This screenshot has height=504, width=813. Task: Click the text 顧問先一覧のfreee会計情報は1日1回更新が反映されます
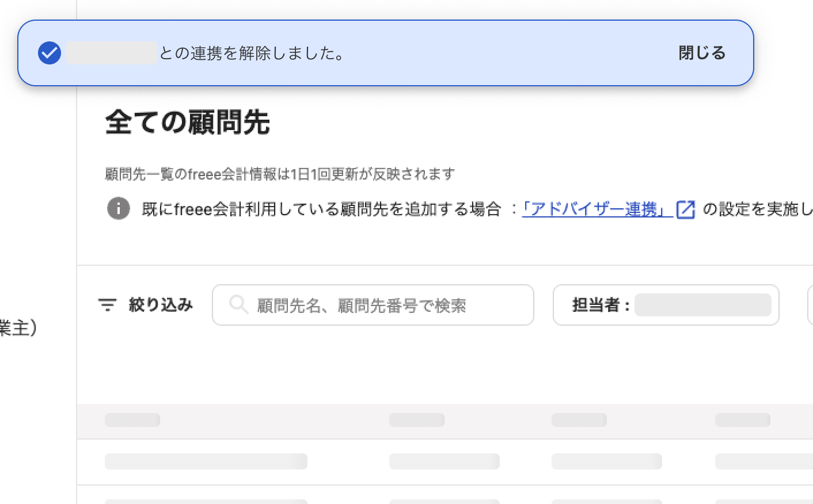coord(280,174)
